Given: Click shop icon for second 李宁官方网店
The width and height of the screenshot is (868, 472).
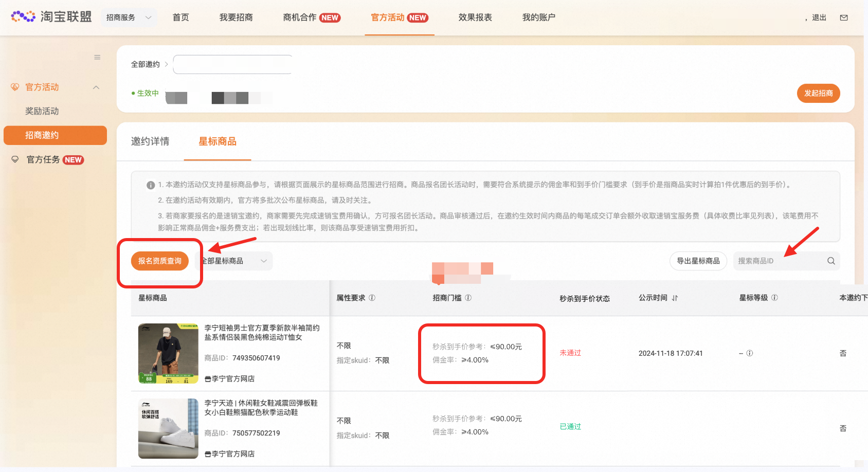Looking at the screenshot, I should point(208,454).
